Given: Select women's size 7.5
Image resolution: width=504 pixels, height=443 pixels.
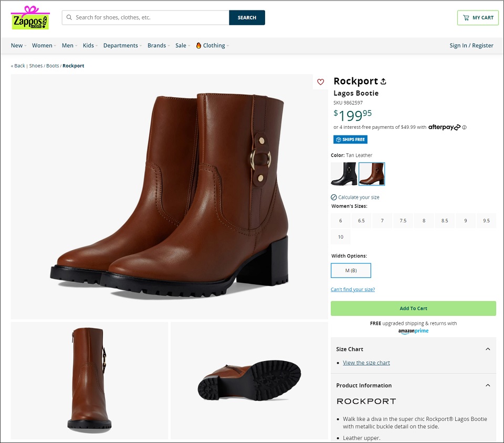Looking at the screenshot, I should pyautogui.click(x=403, y=221).
